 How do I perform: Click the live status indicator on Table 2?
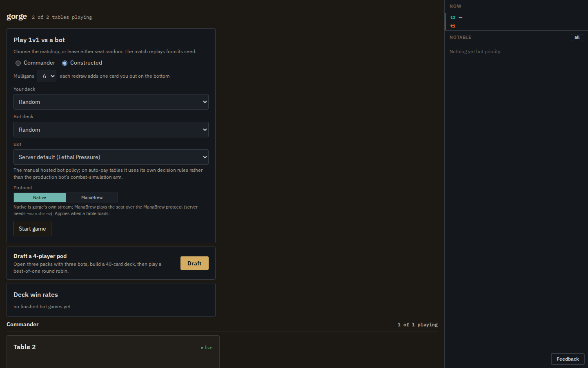207,348
